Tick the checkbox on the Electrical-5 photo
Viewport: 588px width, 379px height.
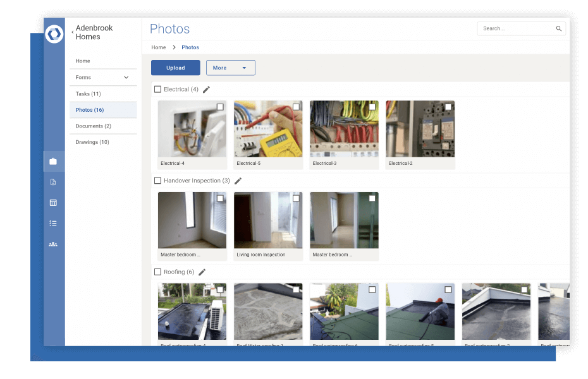coord(296,107)
